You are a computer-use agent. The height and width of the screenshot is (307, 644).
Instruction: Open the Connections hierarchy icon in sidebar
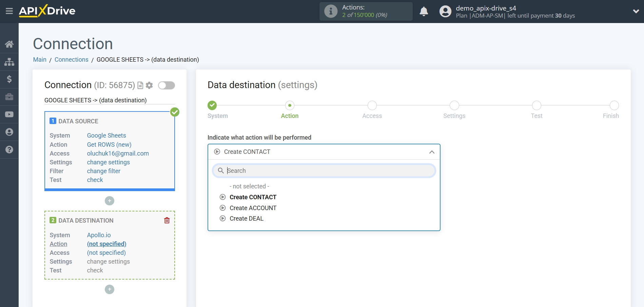tap(9, 62)
